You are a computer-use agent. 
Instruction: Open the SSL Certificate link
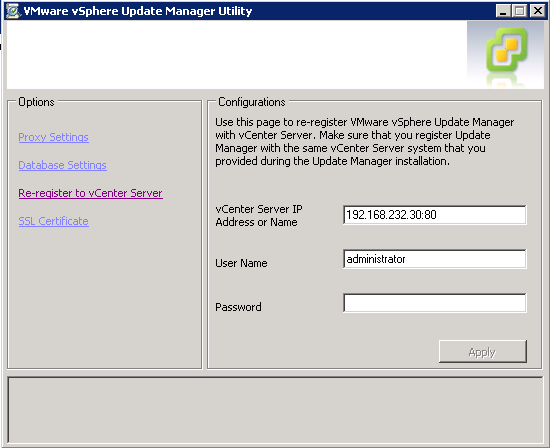coord(53,221)
